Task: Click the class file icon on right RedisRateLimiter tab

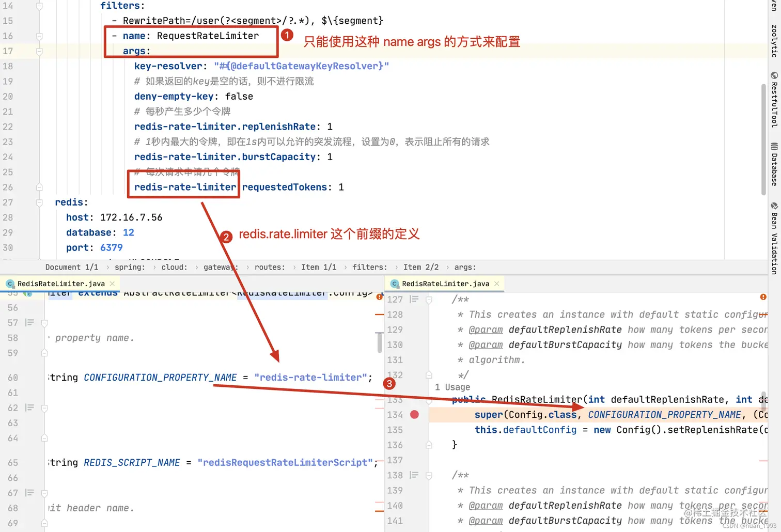Action: click(395, 284)
